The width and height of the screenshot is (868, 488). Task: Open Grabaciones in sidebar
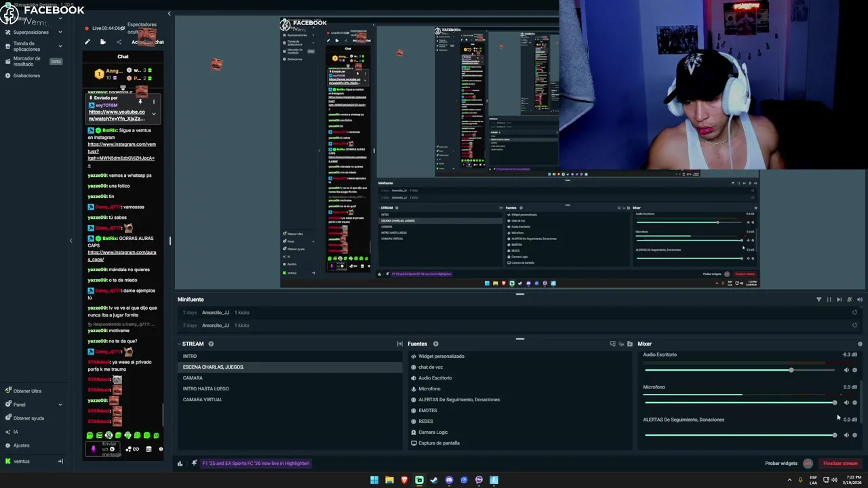pyautogui.click(x=26, y=75)
